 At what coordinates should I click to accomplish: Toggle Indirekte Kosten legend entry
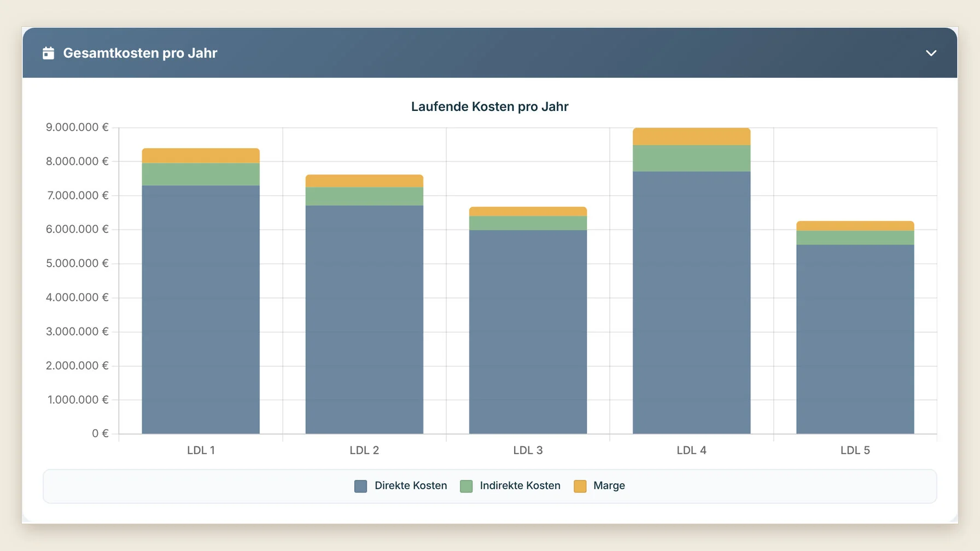pos(510,486)
